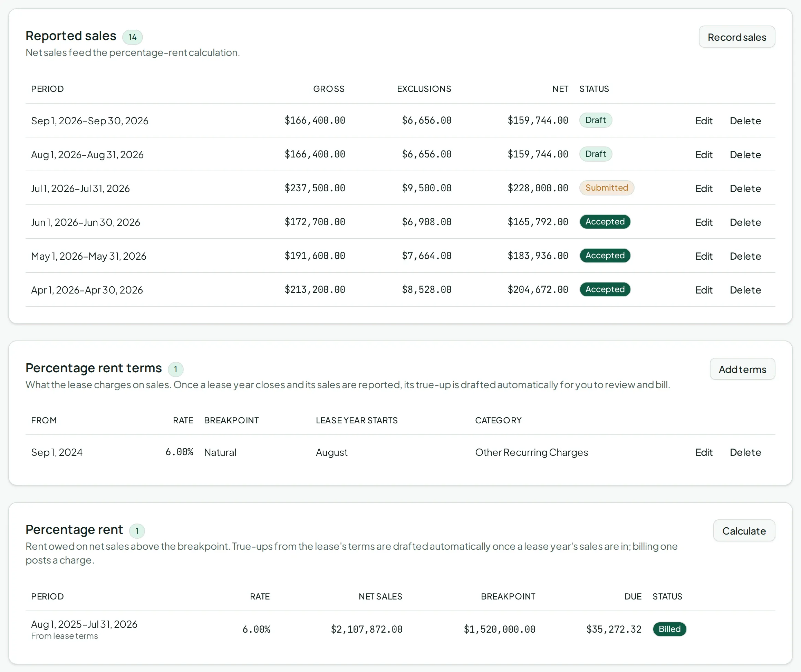Delete the May 2026 sales row

tap(745, 256)
